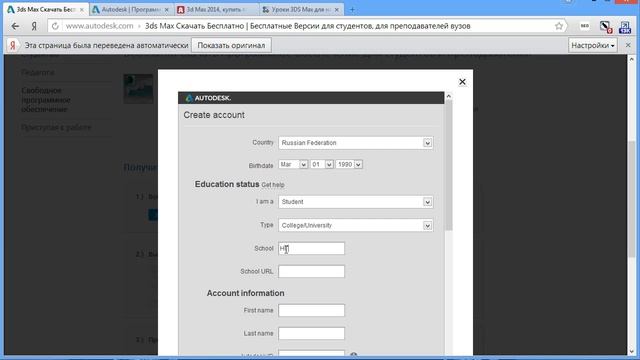Open the Type College/University dropdown
Image resolution: width=640 pixels, height=360 pixels.
(x=356, y=225)
